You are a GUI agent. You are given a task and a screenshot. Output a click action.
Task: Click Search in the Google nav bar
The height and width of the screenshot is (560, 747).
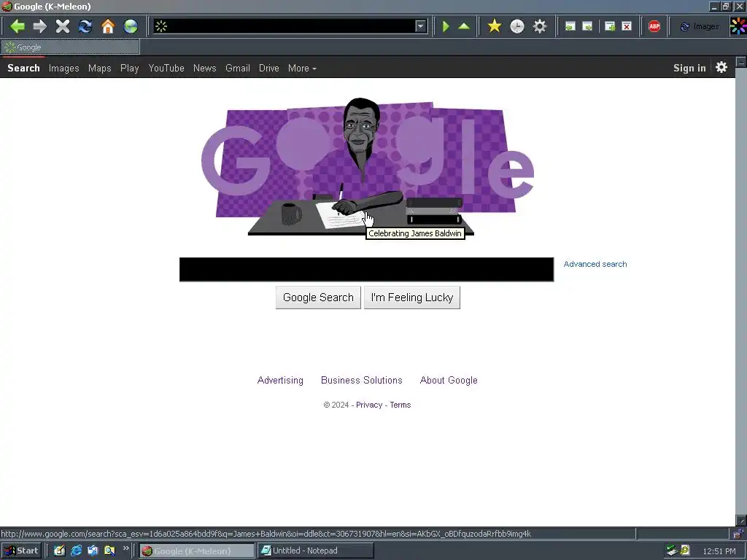pyautogui.click(x=23, y=68)
